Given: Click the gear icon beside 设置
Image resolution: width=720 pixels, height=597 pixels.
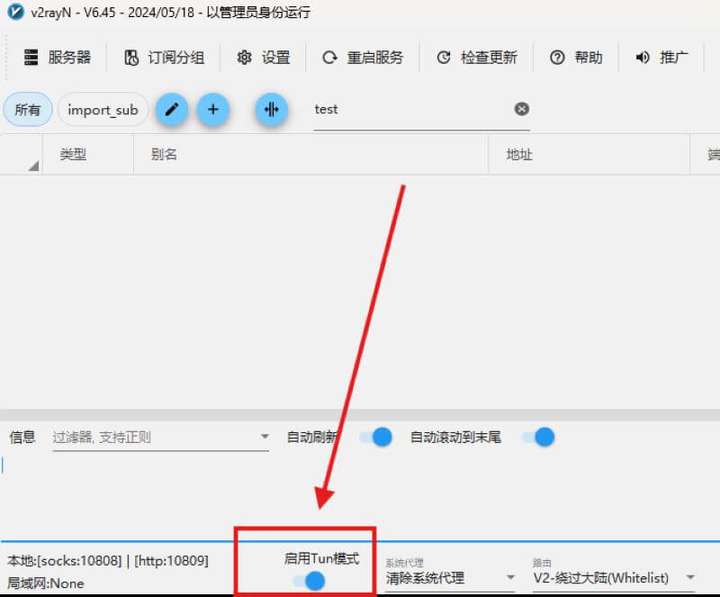Looking at the screenshot, I should (x=244, y=57).
